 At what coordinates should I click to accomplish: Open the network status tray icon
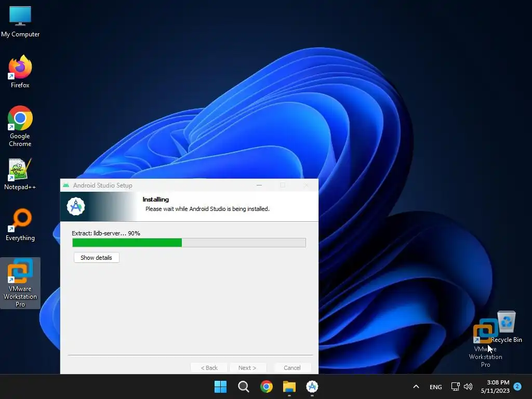click(x=455, y=387)
